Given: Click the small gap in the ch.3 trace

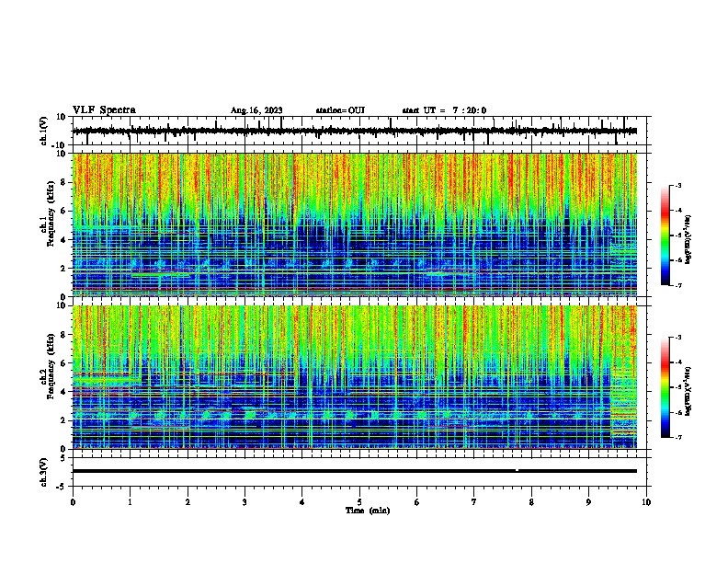Looking at the screenshot, I should [518, 471].
